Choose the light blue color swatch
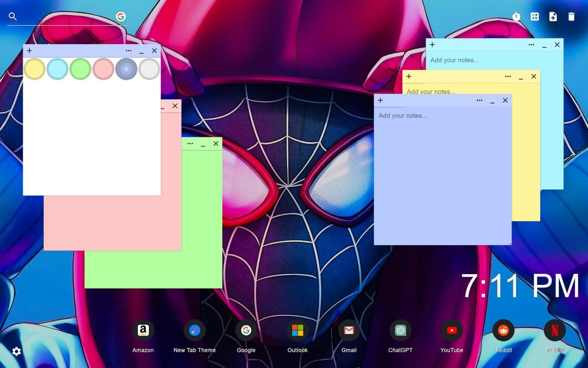The width and height of the screenshot is (588, 368). point(57,69)
